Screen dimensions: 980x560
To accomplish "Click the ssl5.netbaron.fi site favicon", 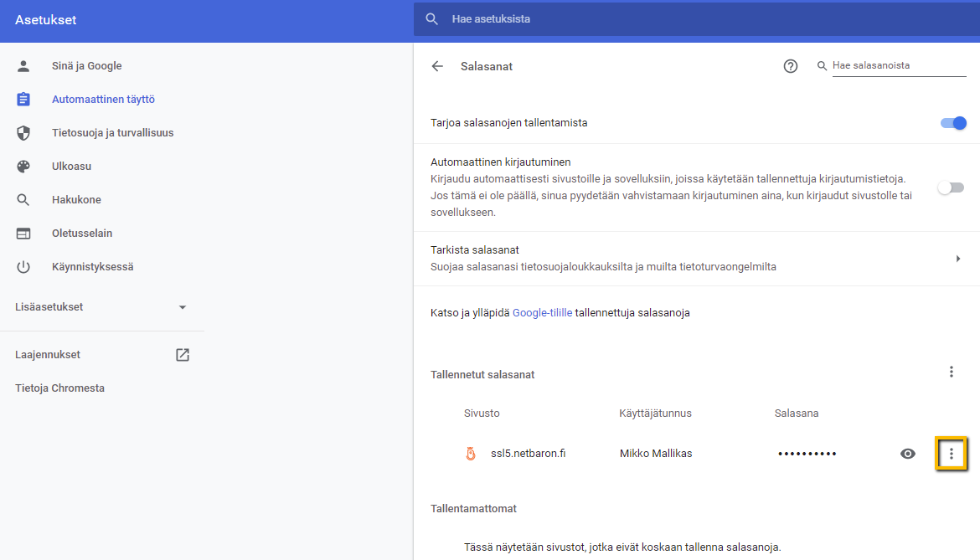I will [x=471, y=454].
